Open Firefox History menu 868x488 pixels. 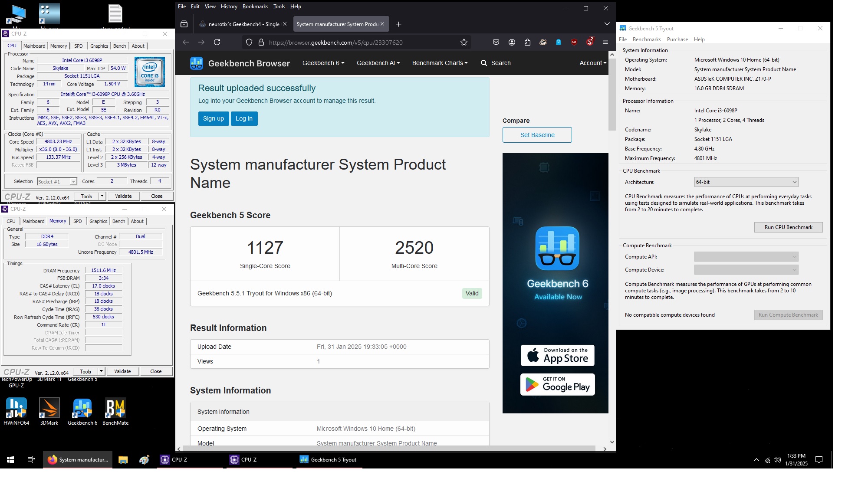(229, 7)
